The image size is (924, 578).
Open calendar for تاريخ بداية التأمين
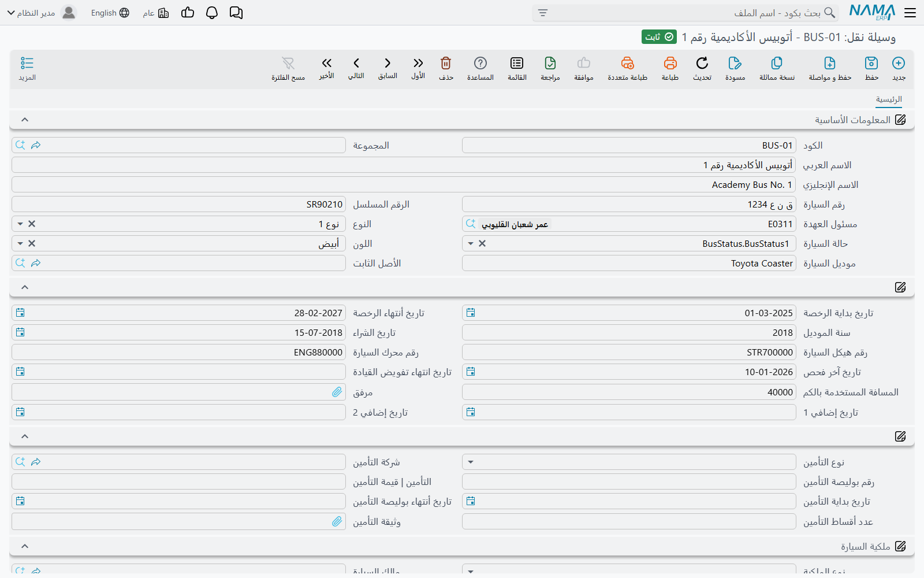471,501
